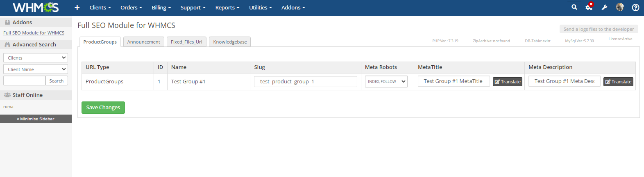Click the PHP Ver.: 7.3.19 status text

[445, 41]
